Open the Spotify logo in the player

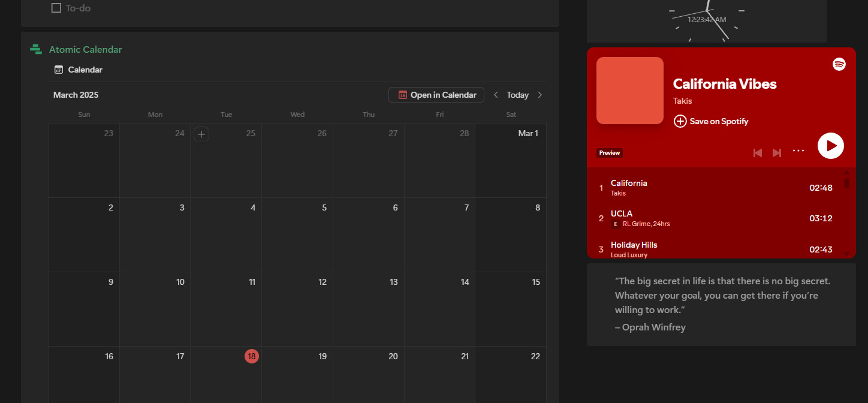(x=839, y=64)
